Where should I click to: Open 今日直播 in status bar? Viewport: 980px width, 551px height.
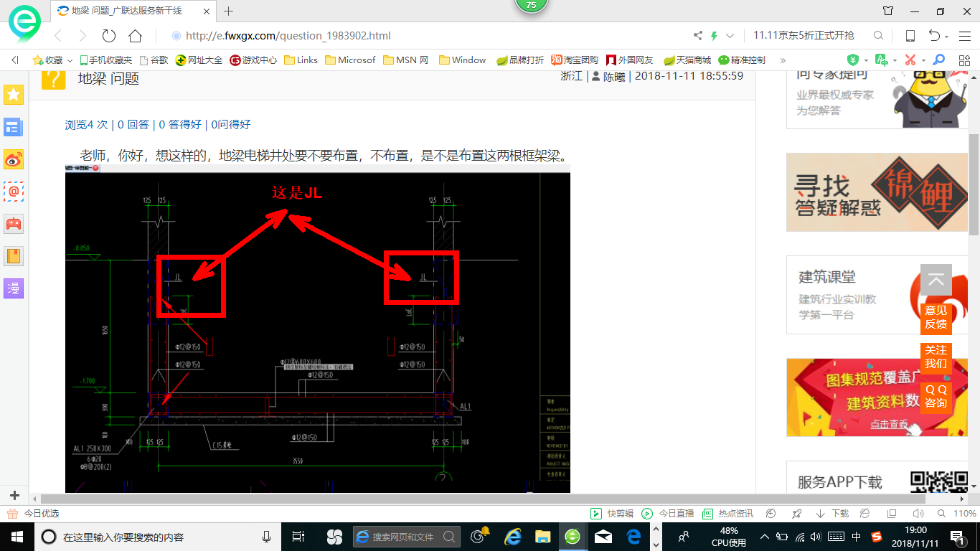click(x=668, y=514)
